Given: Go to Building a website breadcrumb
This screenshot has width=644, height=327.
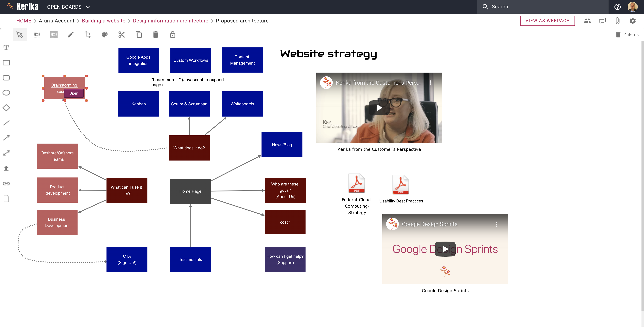Looking at the screenshot, I should [103, 21].
